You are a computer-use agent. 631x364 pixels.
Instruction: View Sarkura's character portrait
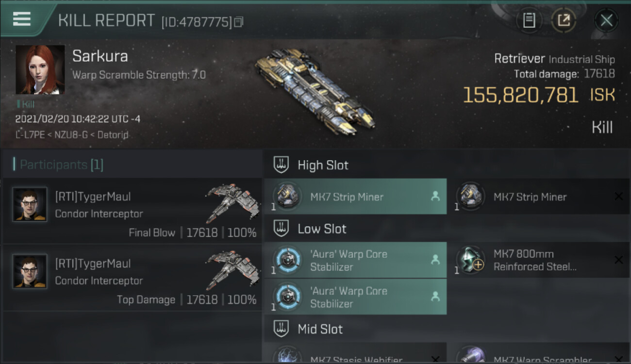tap(40, 70)
